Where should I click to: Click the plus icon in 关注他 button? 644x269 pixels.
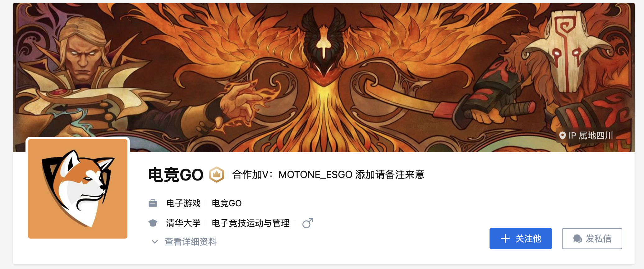[x=505, y=239]
